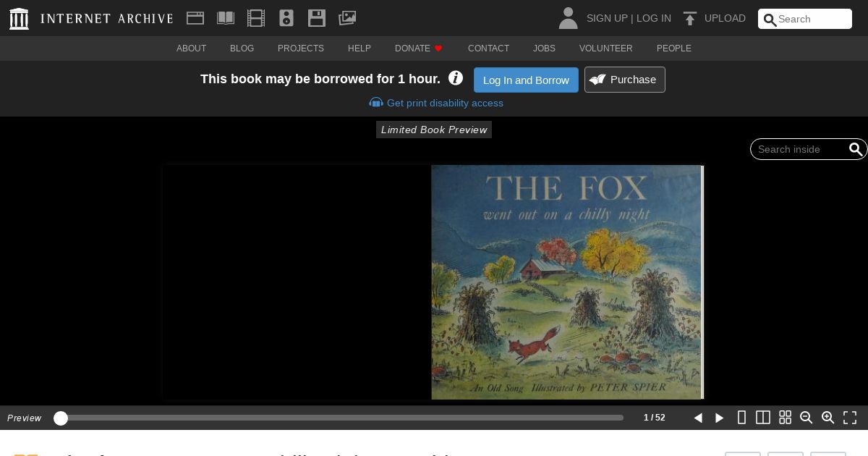Image resolution: width=868 pixels, height=456 pixels.
Task: Click the INTERNET ARCHIVE wordmark
Action: tap(107, 19)
